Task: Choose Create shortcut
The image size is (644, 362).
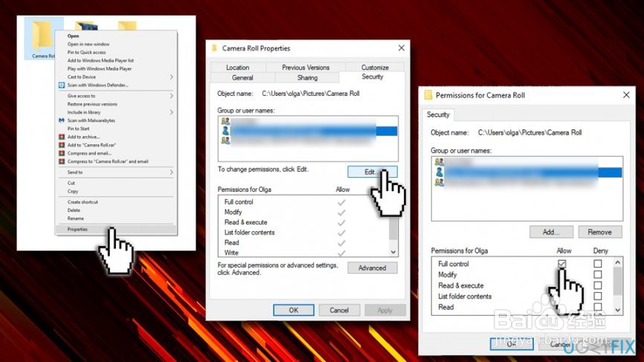Action: (x=83, y=202)
